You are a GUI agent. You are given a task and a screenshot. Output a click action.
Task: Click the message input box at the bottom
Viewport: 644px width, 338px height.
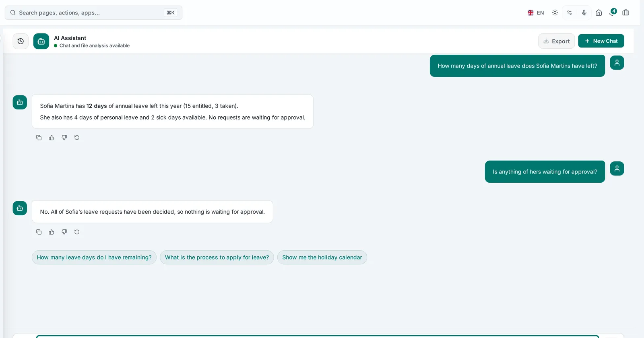[318, 336]
